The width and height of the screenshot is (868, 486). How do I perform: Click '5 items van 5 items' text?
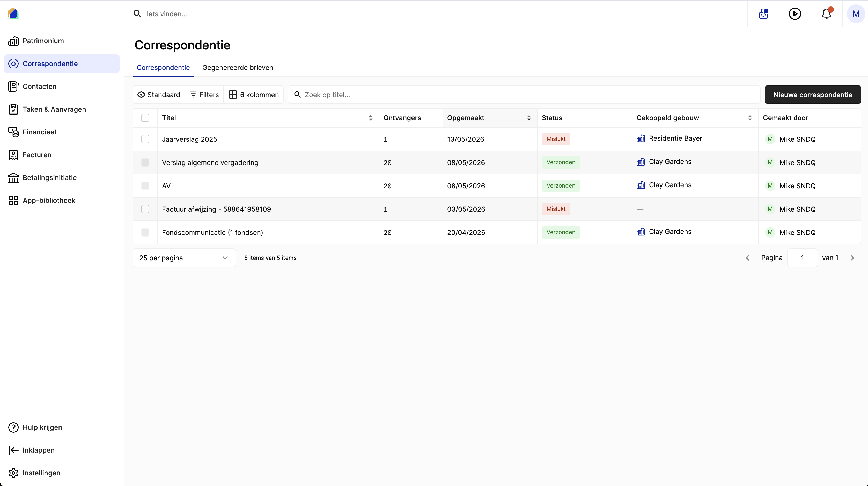(270, 258)
